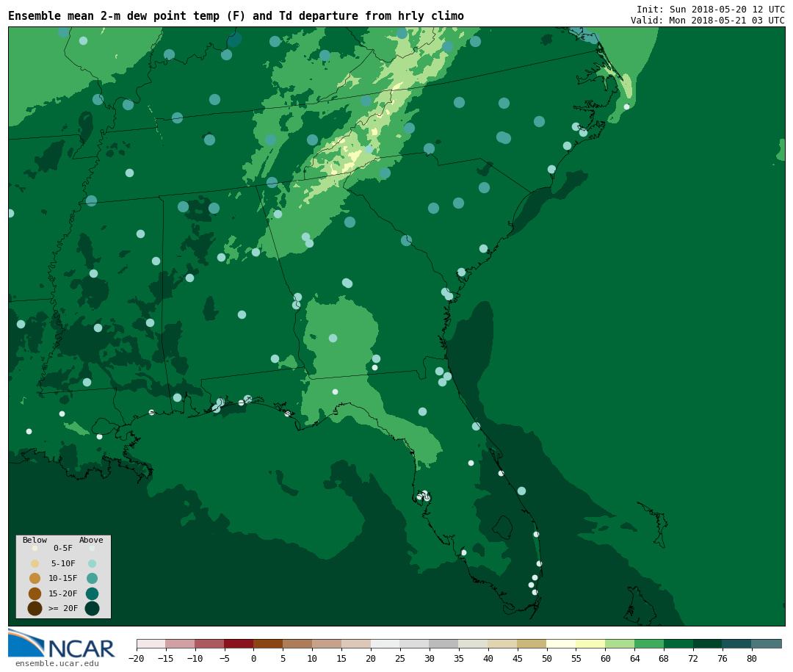The width and height of the screenshot is (793, 672).
Task: Select the Below 10-15F legend circle
Action: [x=35, y=579]
